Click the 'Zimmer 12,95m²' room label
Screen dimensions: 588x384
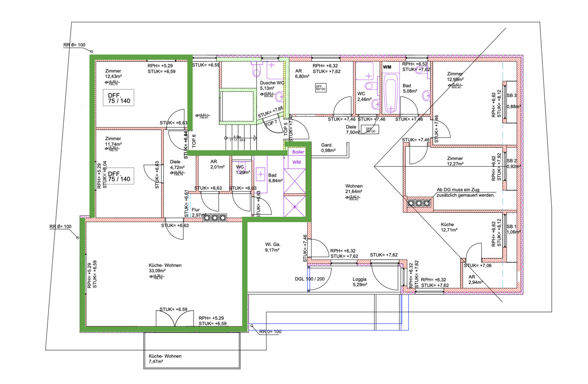(x=456, y=76)
